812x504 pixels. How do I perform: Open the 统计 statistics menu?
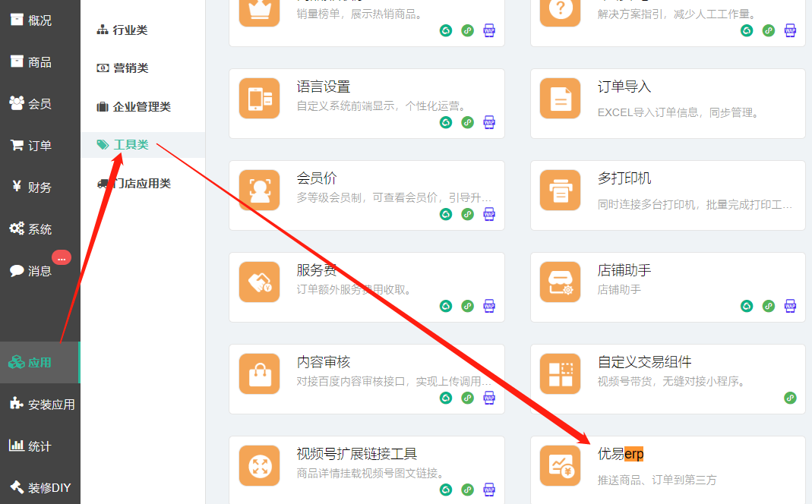click(39, 446)
